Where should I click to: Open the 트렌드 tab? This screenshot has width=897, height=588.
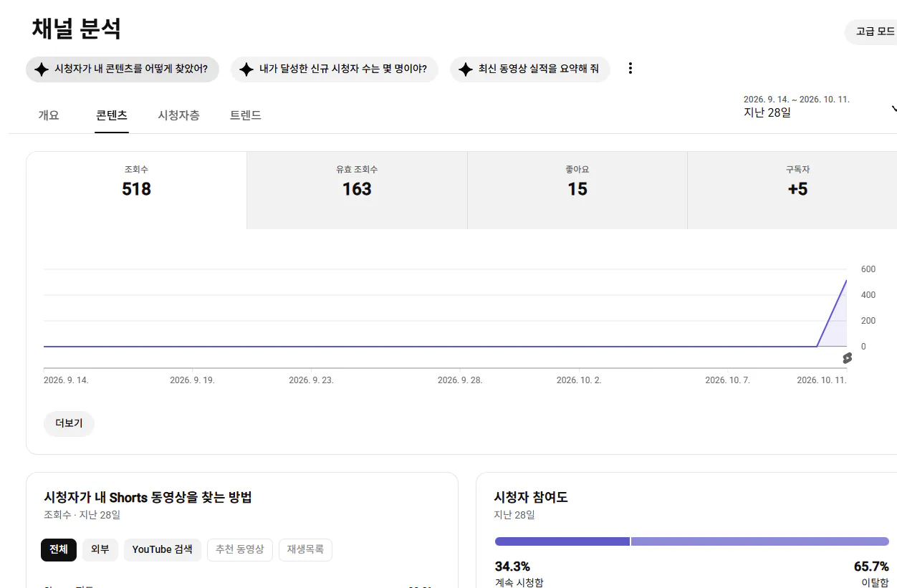(x=245, y=115)
